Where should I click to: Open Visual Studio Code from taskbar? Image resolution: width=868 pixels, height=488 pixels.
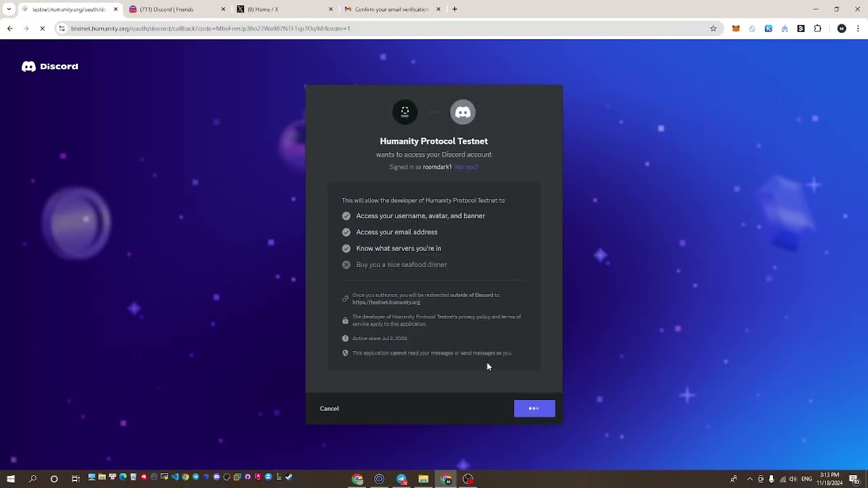(x=175, y=477)
